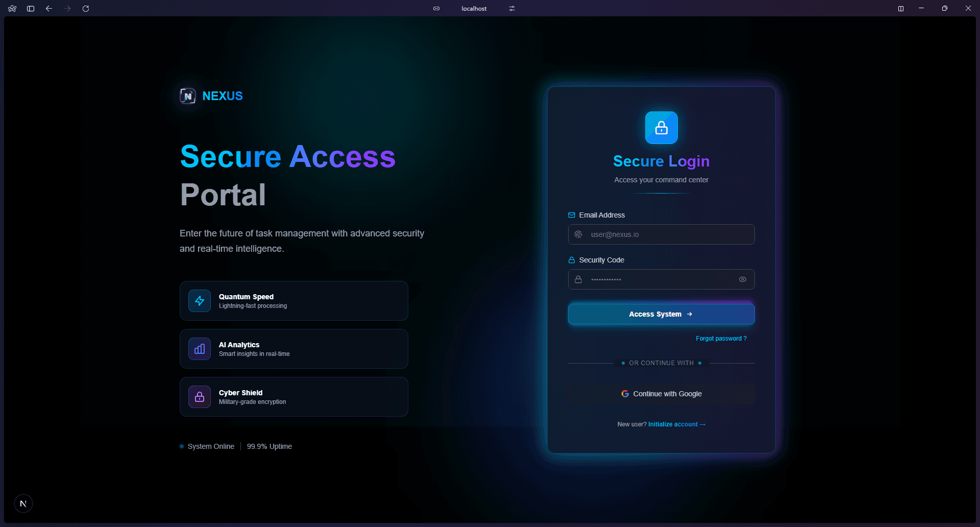
Task: Select the Quantum Speed lightning icon
Action: [x=199, y=301]
